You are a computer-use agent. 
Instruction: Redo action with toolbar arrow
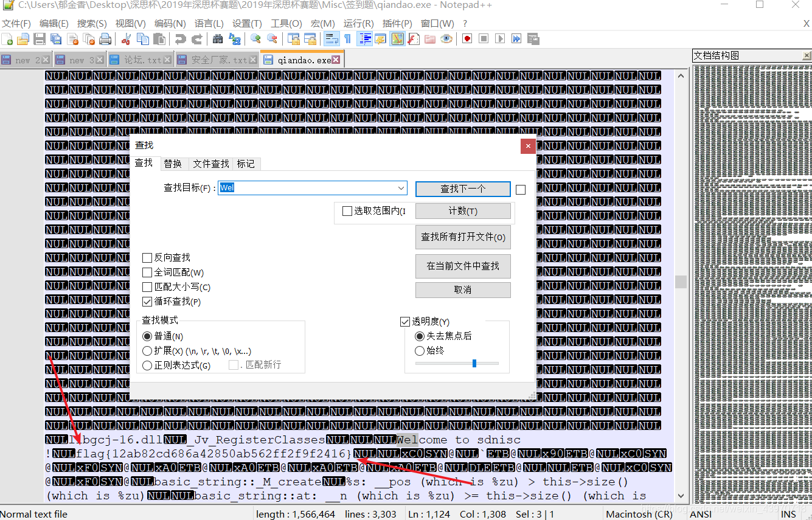[x=197, y=39]
